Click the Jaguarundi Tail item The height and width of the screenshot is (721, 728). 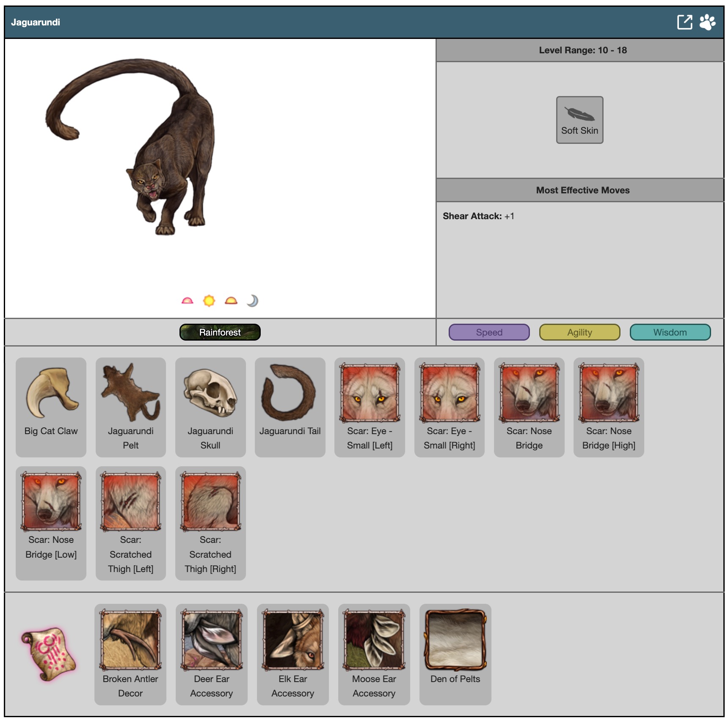coord(290,407)
